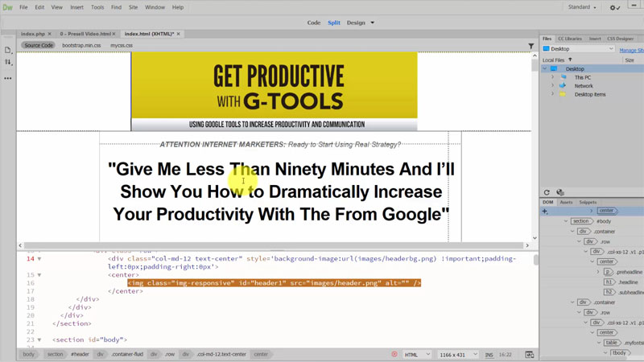Switch to the CSS Designer tab
This screenshot has height=362, width=644.
pos(620,39)
